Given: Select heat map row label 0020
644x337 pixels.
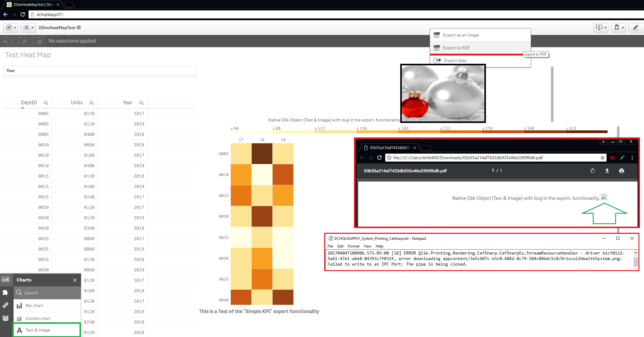Looking at the screenshot, I should (x=224, y=216).
